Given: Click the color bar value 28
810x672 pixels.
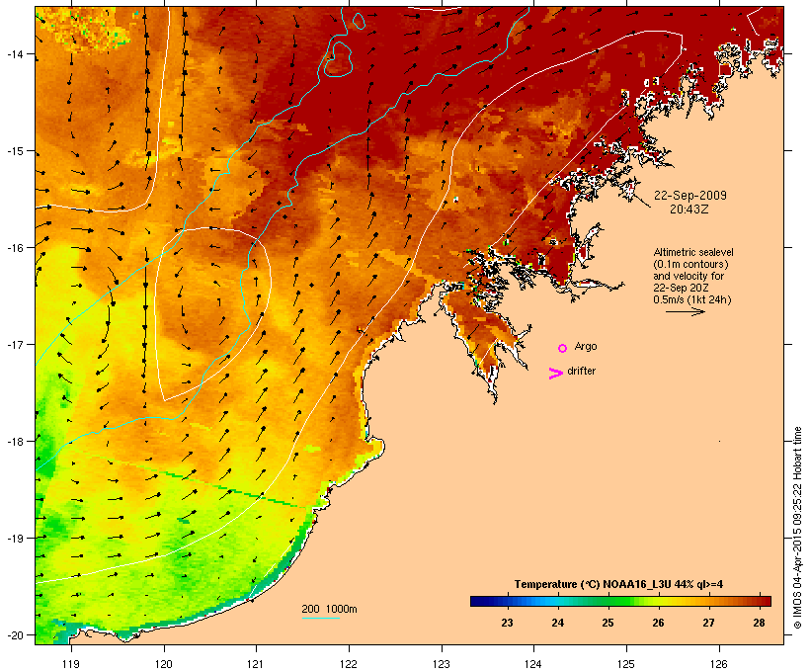Looking at the screenshot, I should 759,623.
